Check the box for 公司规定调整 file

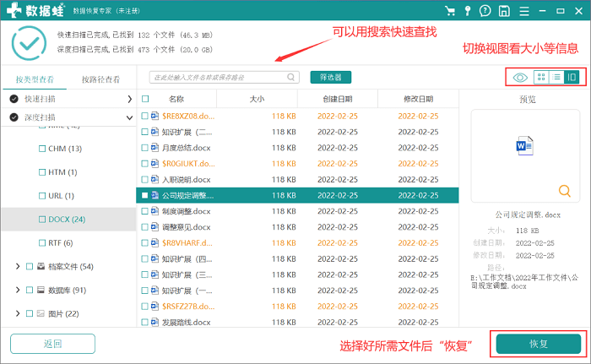(x=144, y=195)
